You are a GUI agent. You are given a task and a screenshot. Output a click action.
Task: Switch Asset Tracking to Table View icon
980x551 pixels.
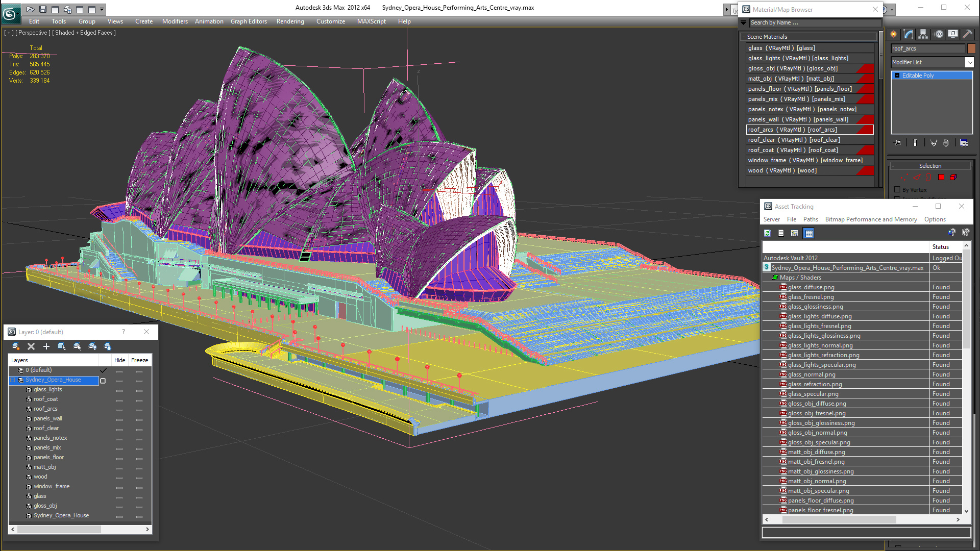coord(808,233)
